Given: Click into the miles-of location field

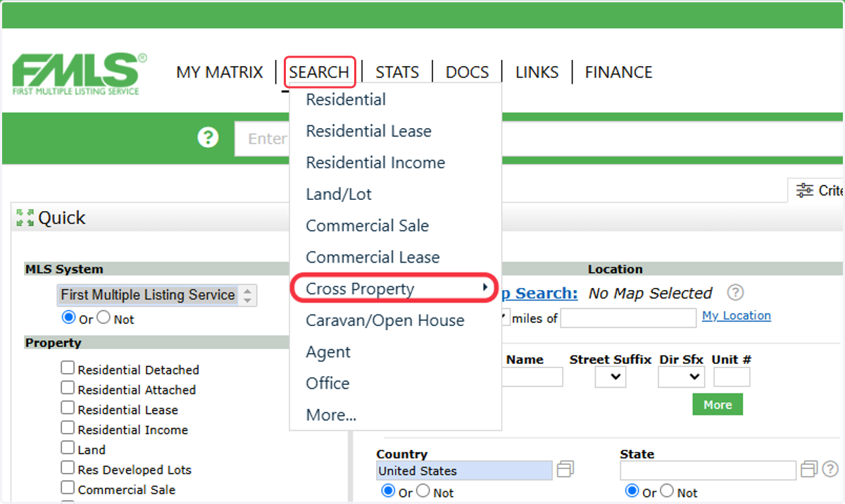Looking at the screenshot, I should pos(628,318).
